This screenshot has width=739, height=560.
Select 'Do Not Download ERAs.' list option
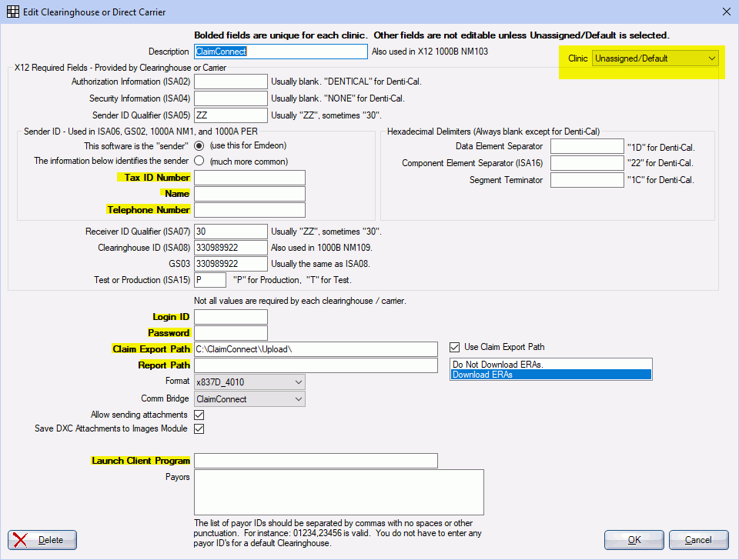(550, 364)
